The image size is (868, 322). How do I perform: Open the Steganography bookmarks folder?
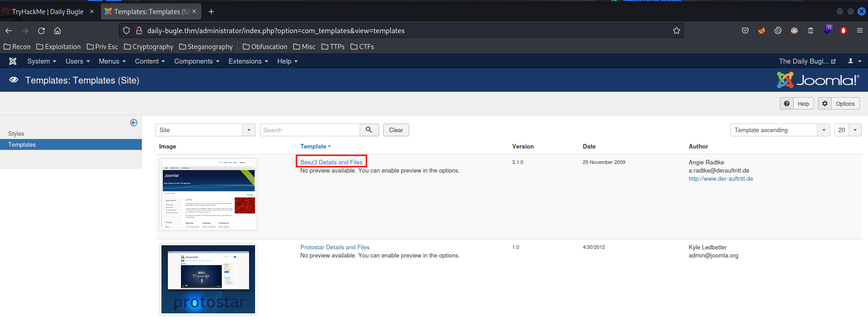coord(206,47)
